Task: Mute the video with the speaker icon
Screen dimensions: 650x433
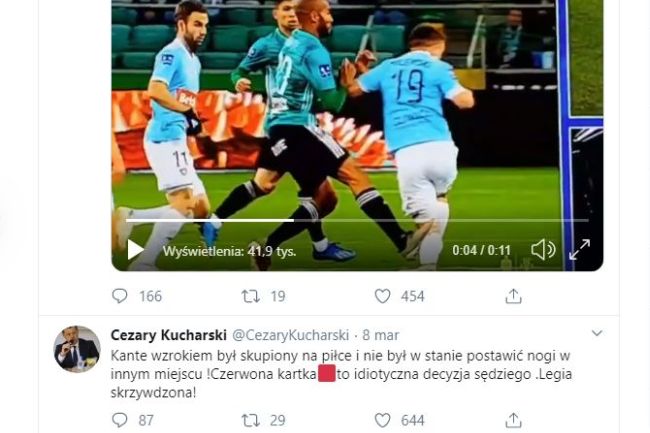Action: pos(543,250)
